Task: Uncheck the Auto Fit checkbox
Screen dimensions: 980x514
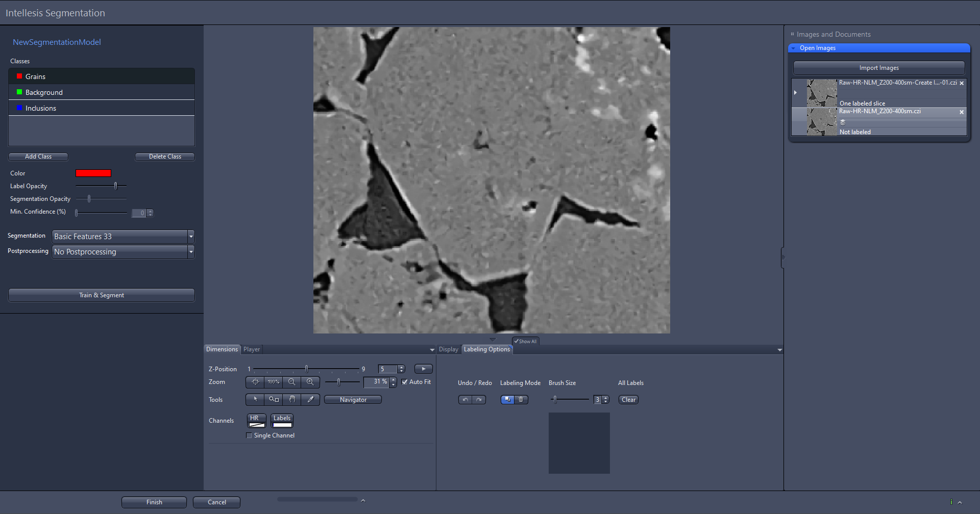Action: tap(405, 382)
